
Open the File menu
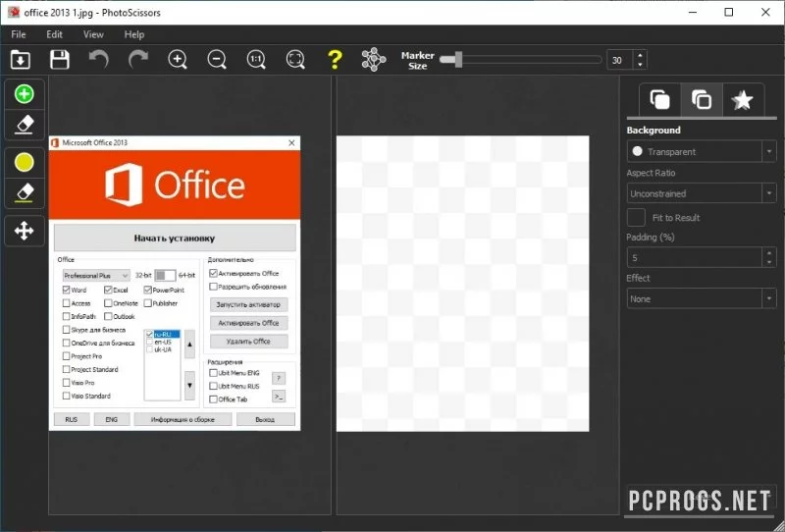pyautogui.click(x=19, y=34)
